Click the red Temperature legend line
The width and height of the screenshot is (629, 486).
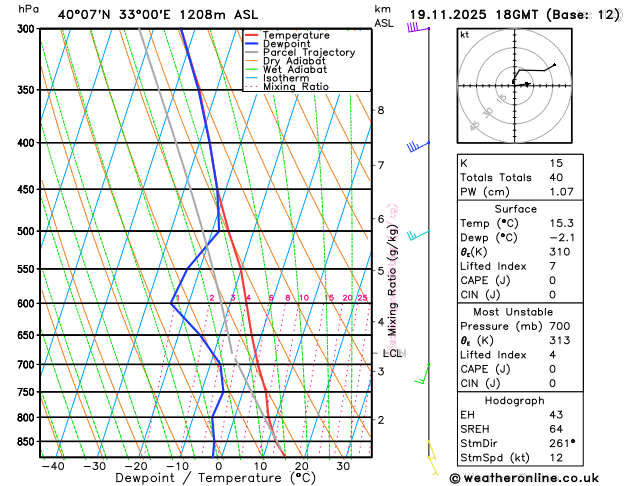pyautogui.click(x=252, y=35)
